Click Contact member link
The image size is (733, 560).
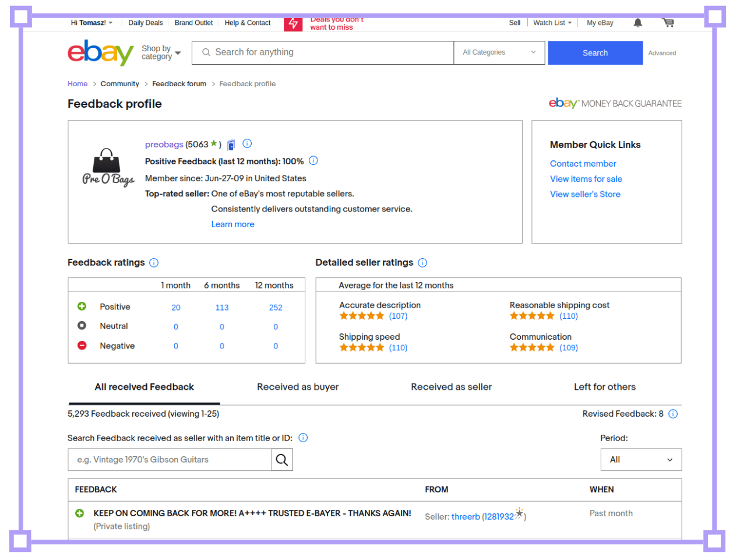coord(583,164)
